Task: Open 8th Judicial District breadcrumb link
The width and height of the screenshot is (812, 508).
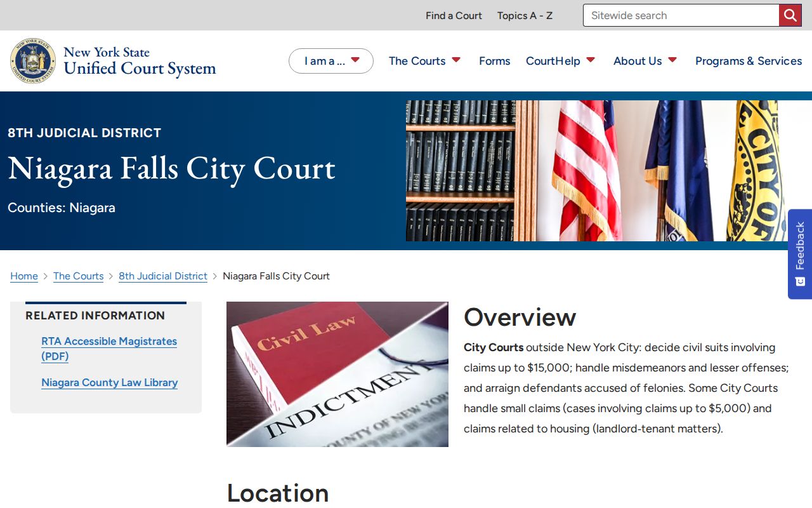Action: (163, 276)
